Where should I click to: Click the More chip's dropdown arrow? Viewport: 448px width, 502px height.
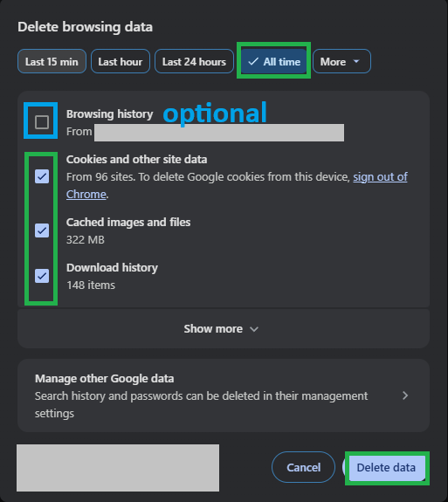[356, 61]
